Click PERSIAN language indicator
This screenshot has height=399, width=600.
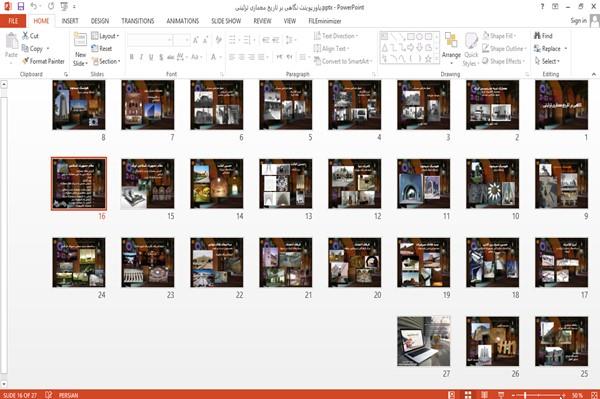(68, 395)
